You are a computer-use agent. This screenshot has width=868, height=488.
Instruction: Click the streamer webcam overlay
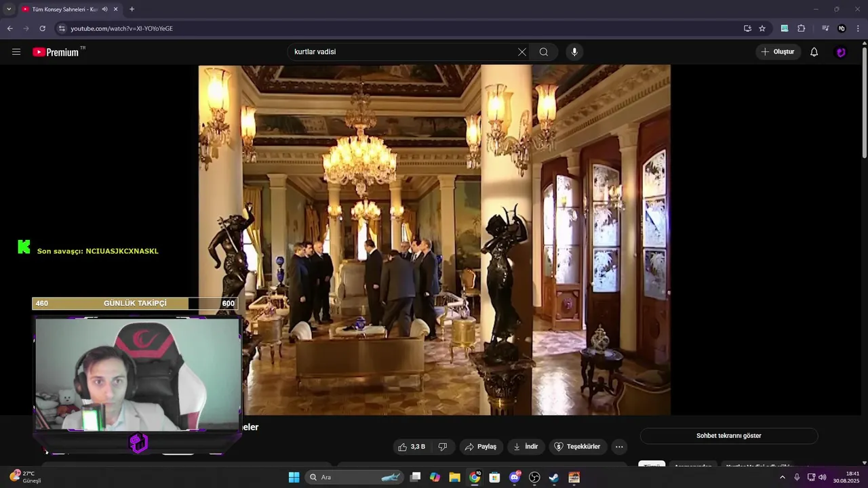138,374
